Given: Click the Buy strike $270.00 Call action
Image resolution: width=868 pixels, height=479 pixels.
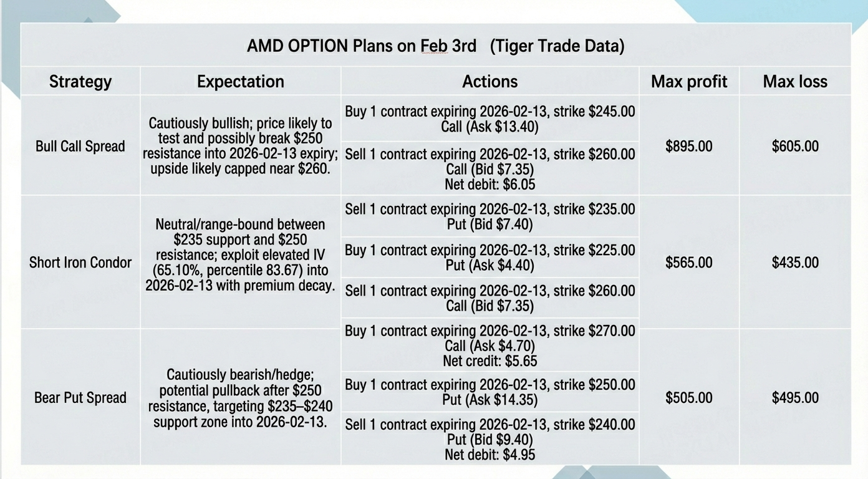Looking at the screenshot, I should click(x=490, y=346).
